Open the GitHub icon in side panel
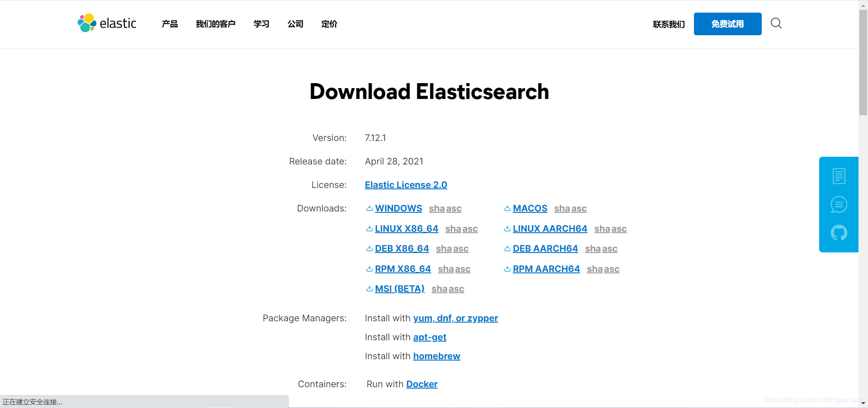Image resolution: width=868 pixels, height=408 pixels. 839,233
